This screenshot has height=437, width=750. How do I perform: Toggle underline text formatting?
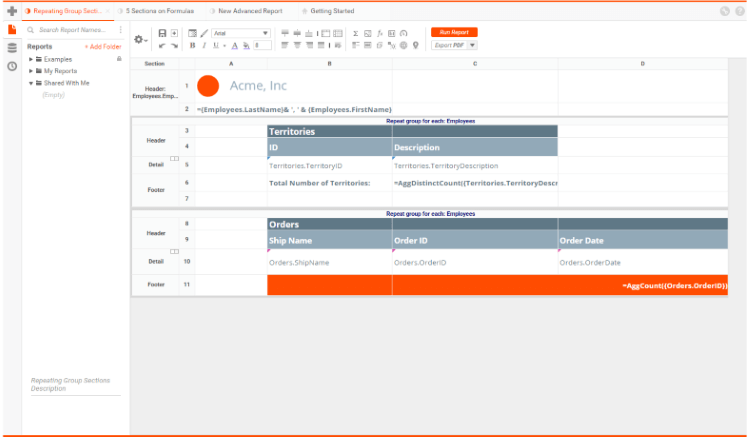[214, 45]
